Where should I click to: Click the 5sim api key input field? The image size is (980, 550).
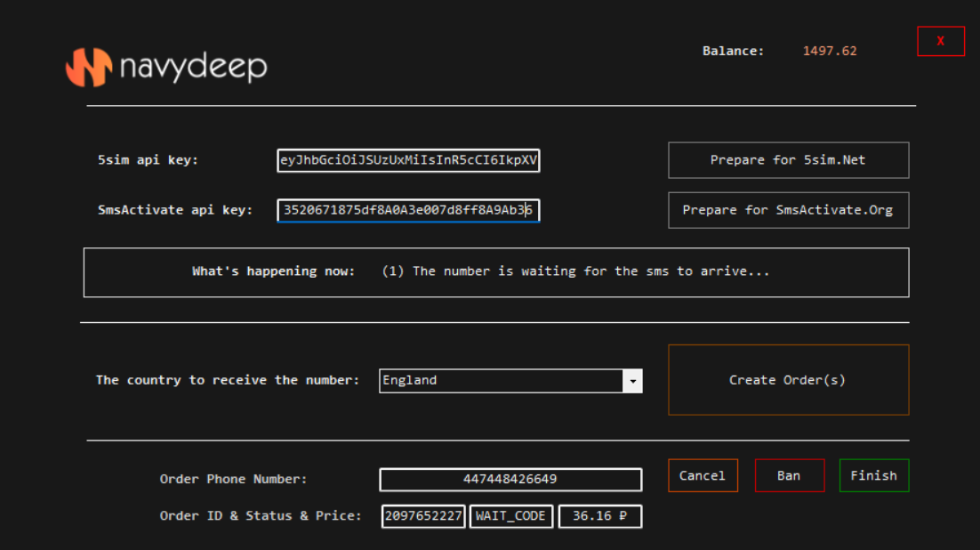click(x=408, y=160)
